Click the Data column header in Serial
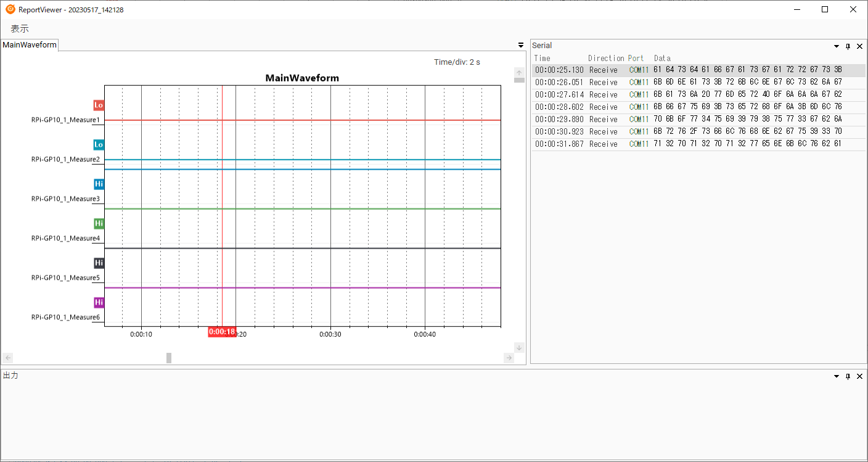The width and height of the screenshot is (868, 462). (662, 58)
